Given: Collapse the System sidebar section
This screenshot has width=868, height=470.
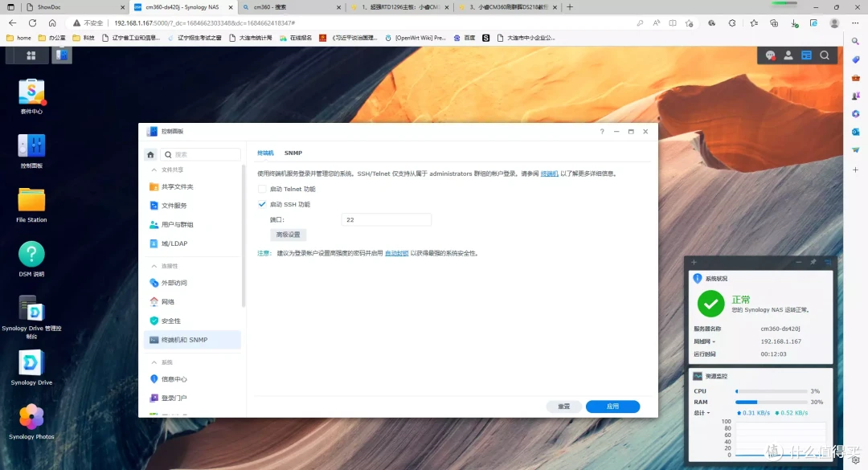Looking at the screenshot, I should [154, 362].
